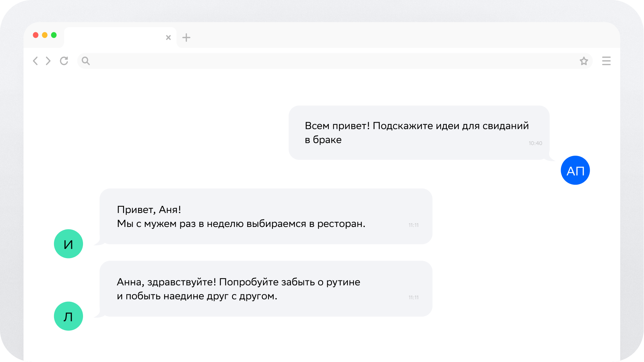Select the reply 'Привет, Аня!' message
644x362 pixels.
[241, 217]
